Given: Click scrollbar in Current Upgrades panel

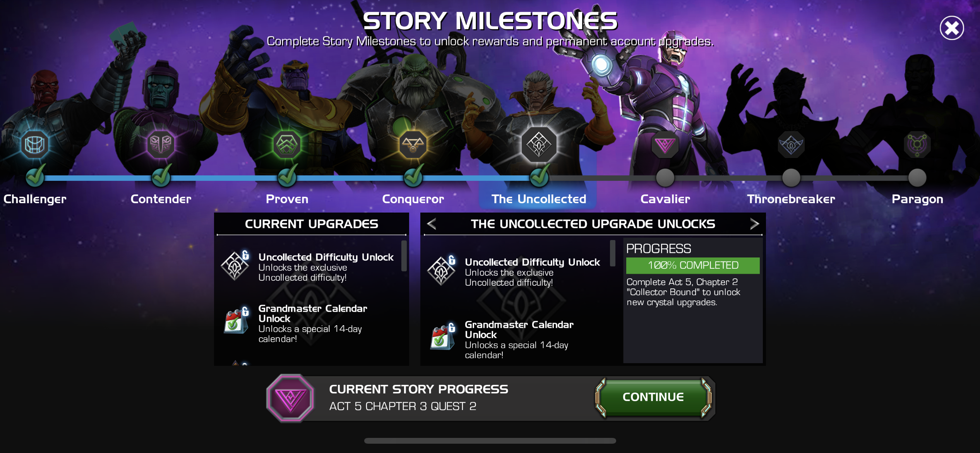Looking at the screenshot, I should pyautogui.click(x=404, y=256).
